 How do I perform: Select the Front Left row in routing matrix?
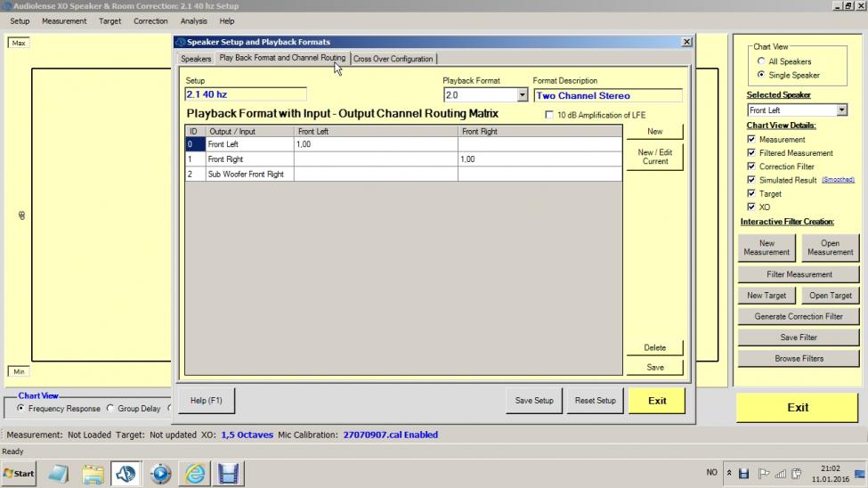[x=403, y=144]
